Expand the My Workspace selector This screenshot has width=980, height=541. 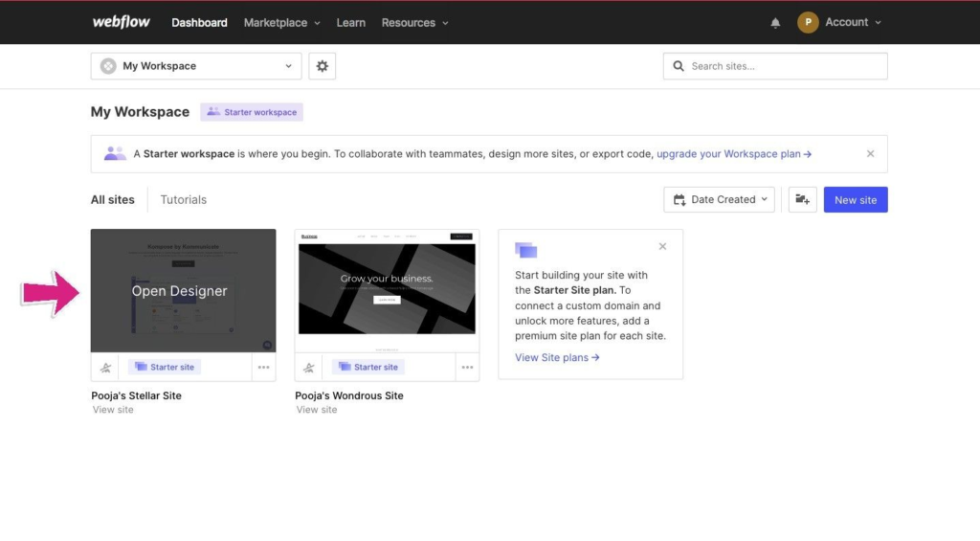click(x=195, y=66)
